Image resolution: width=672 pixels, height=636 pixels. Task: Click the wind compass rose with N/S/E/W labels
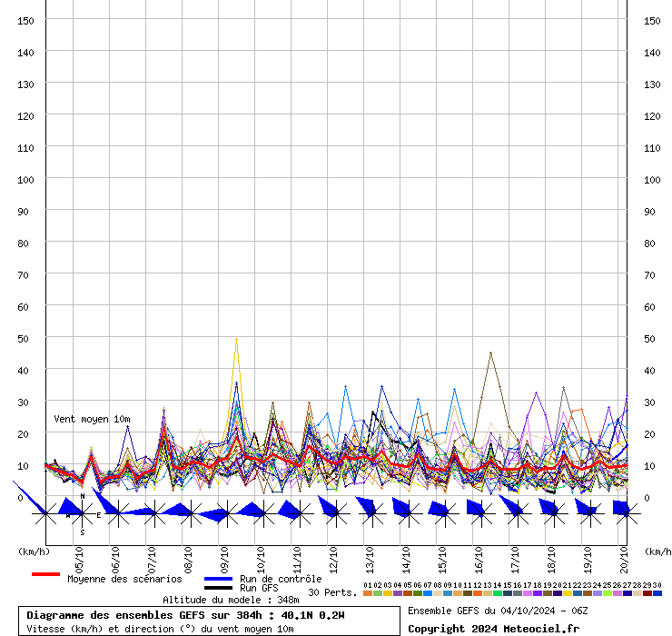tap(82, 514)
